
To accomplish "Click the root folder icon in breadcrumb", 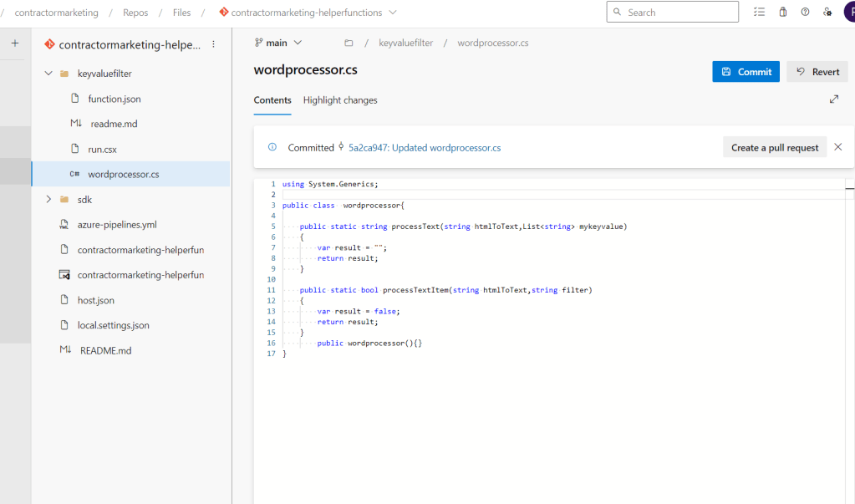I will [349, 43].
